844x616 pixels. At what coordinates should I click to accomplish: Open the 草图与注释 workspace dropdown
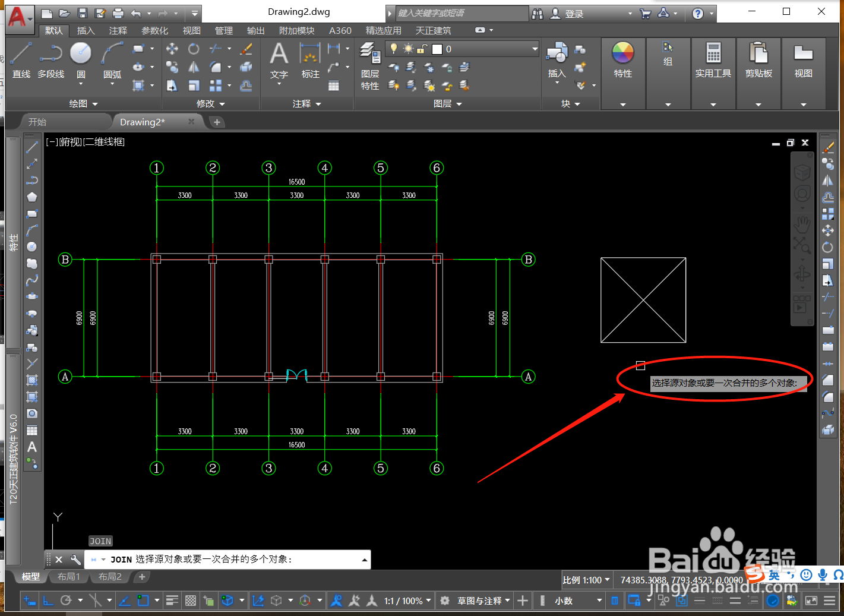pos(483,601)
